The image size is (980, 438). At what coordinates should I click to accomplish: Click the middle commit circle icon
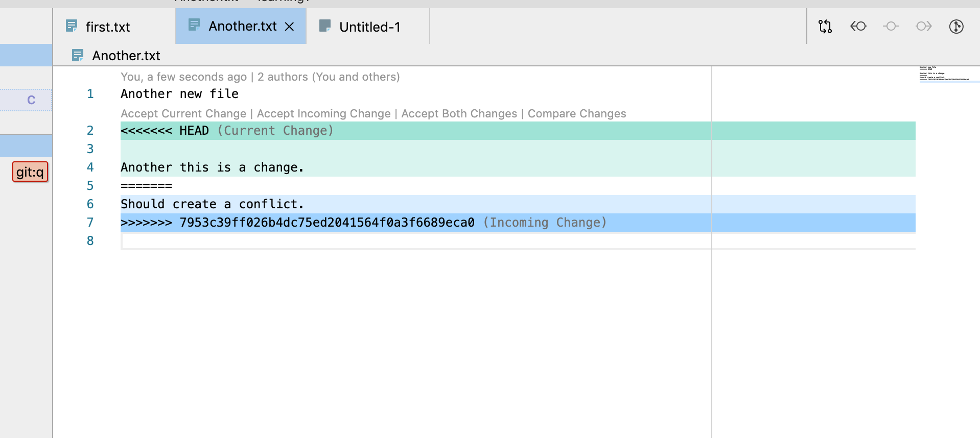(x=891, y=26)
